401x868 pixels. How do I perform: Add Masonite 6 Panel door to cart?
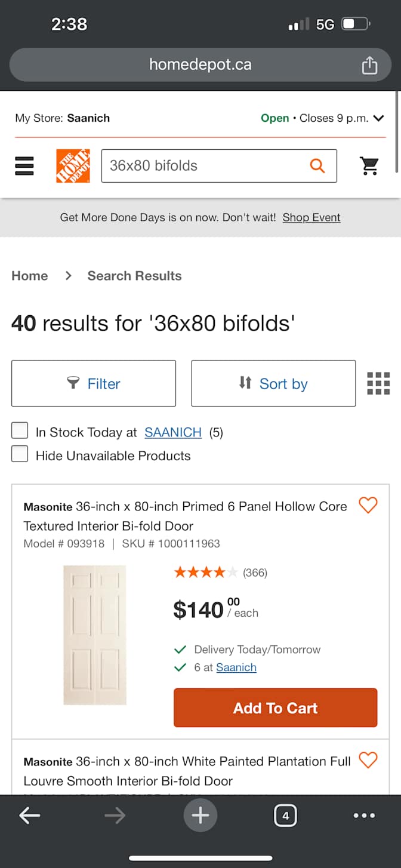click(x=275, y=708)
